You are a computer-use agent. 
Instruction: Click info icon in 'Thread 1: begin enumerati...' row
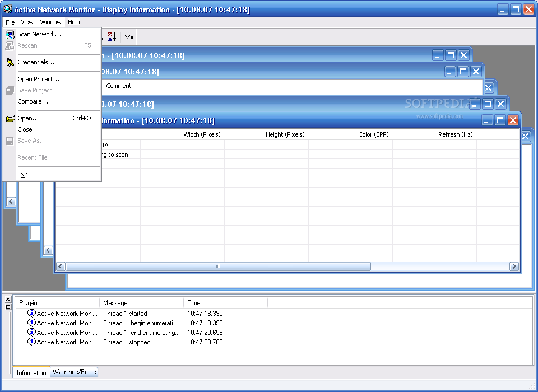pyautogui.click(x=31, y=323)
